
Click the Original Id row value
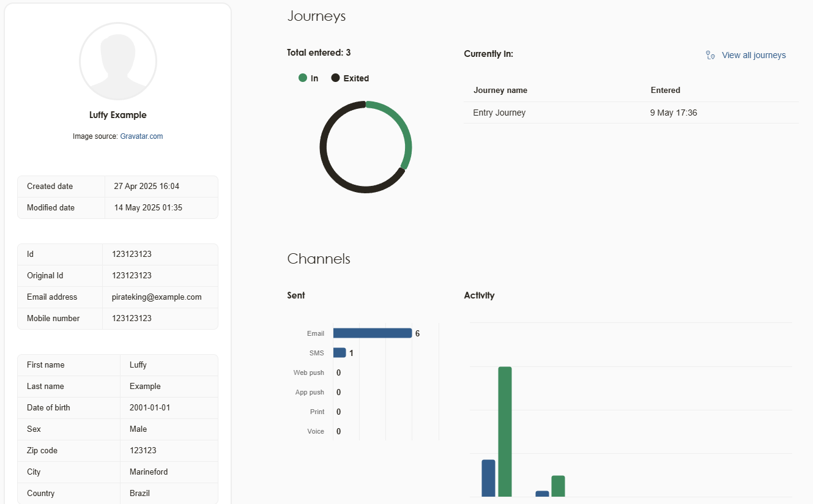(x=132, y=276)
